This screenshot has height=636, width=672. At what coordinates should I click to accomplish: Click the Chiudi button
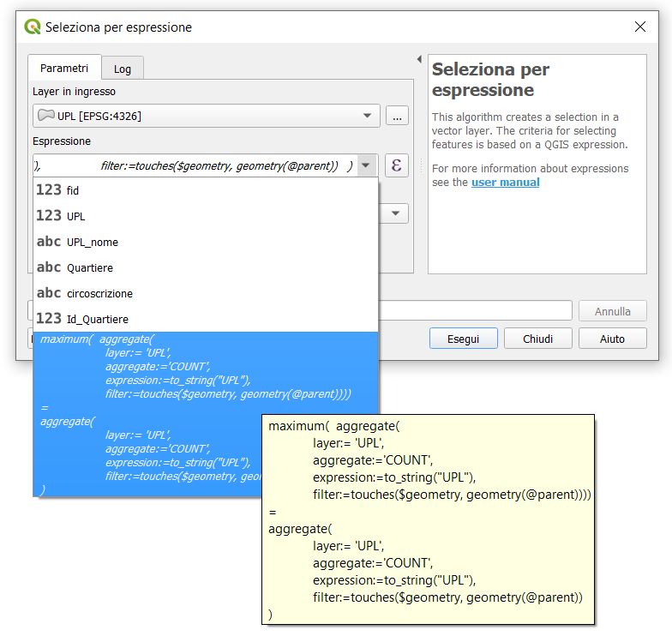[x=537, y=339]
